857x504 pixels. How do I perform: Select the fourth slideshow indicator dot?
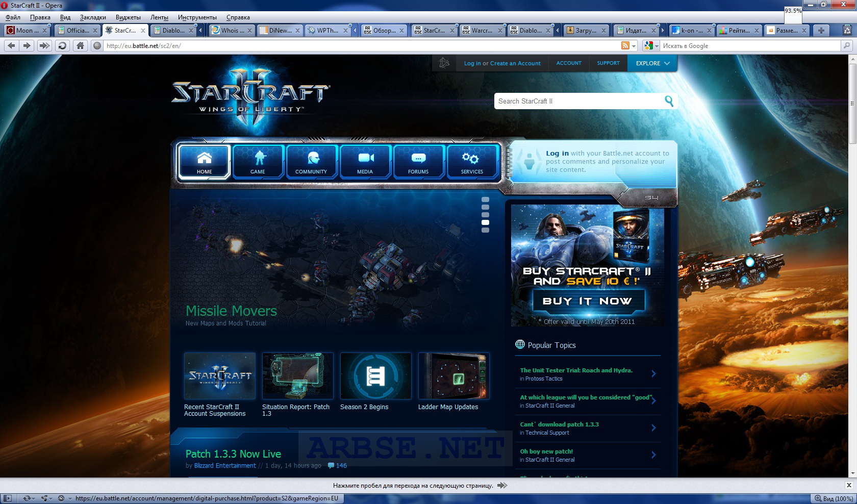[485, 222]
